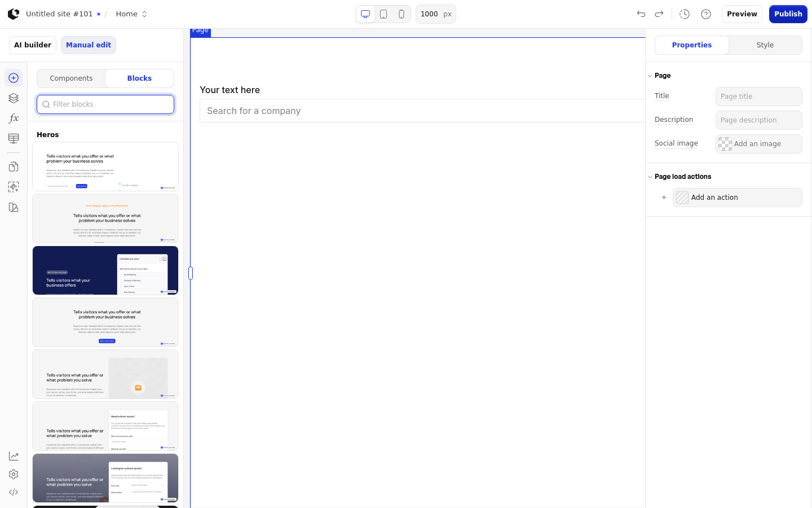Open the app logo home menu

click(x=14, y=14)
